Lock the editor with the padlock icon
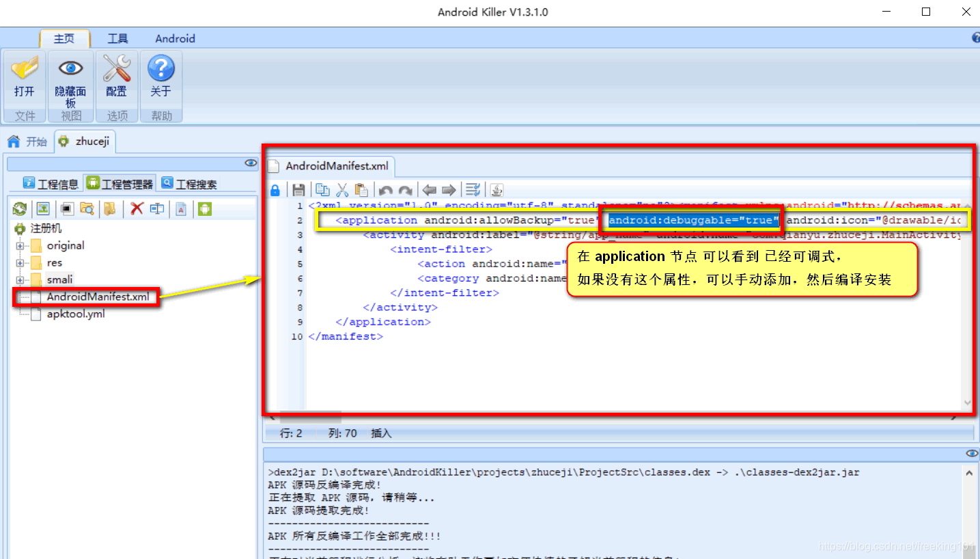Image resolution: width=980 pixels, height=559 pixels. click(275, 189)
